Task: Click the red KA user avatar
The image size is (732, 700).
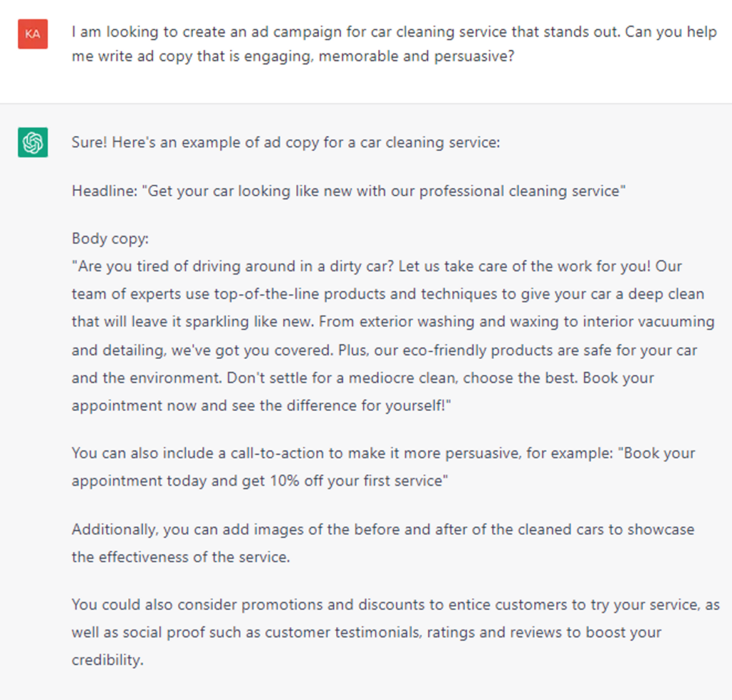Action: (33, 34)
